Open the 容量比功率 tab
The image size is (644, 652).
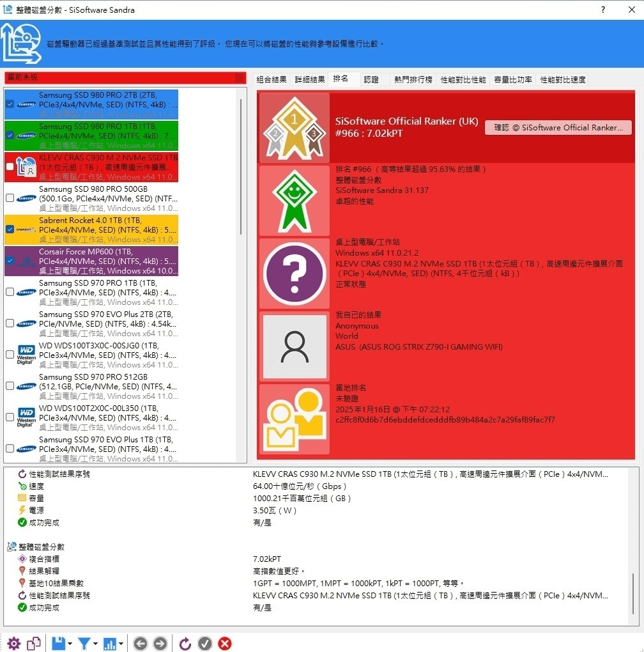point(512,79)
